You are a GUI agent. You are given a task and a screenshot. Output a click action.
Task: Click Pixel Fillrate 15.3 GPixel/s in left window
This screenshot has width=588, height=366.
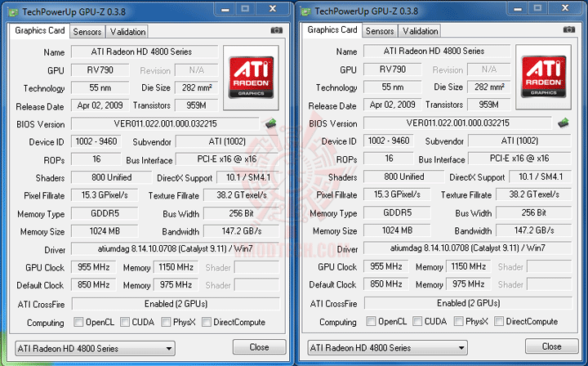(105, 195)
